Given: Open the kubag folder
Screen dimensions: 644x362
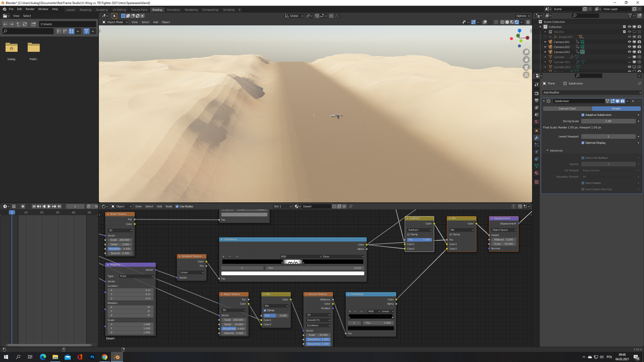Looking at the screenshot, I should pyautogui.click(x=11, y=48).
